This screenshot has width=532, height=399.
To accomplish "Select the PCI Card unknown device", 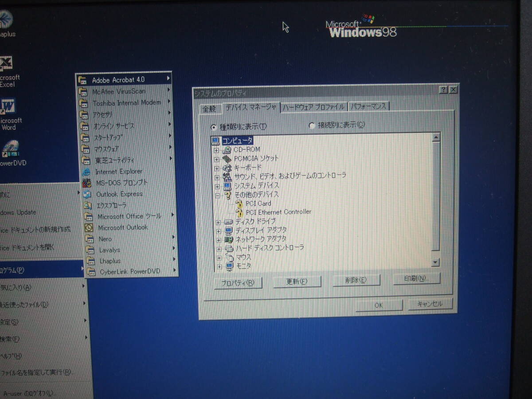I will pos(258,203).
